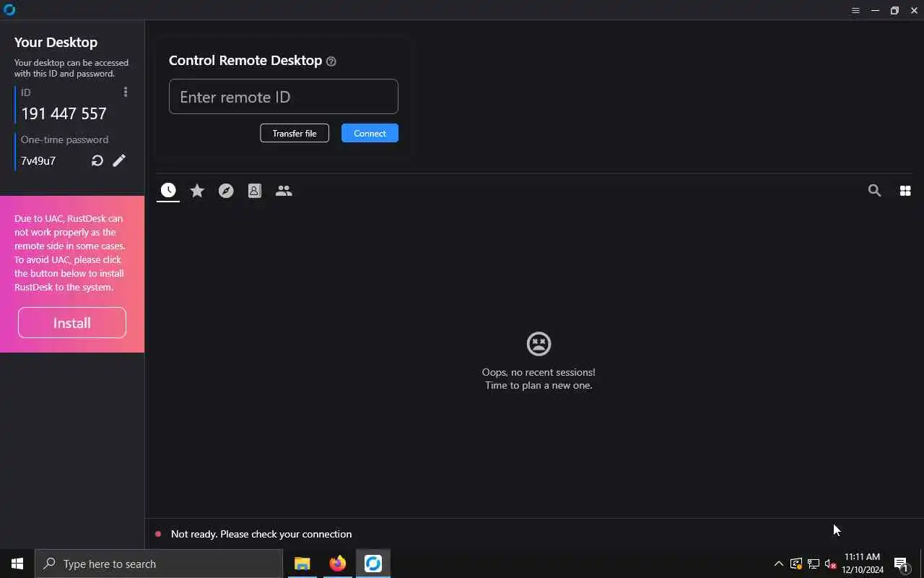Switch to Favorites star tab

tap(197, 190)
